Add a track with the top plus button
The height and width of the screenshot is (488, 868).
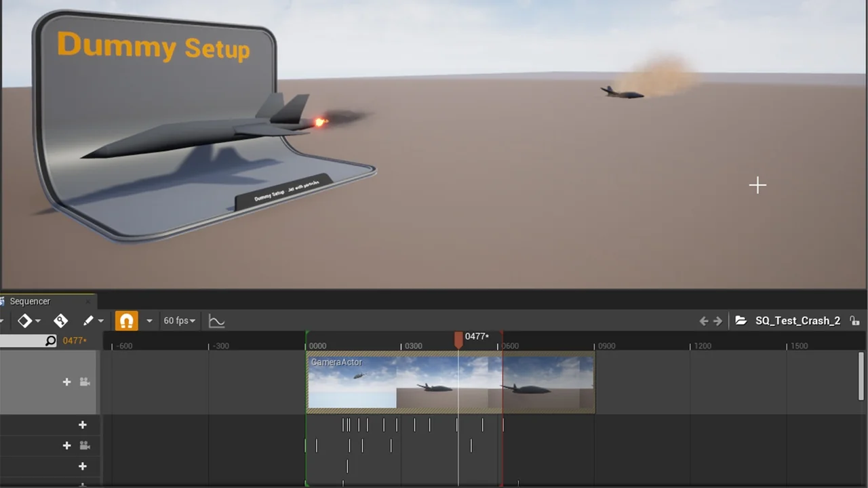click(x=66, y=382)
